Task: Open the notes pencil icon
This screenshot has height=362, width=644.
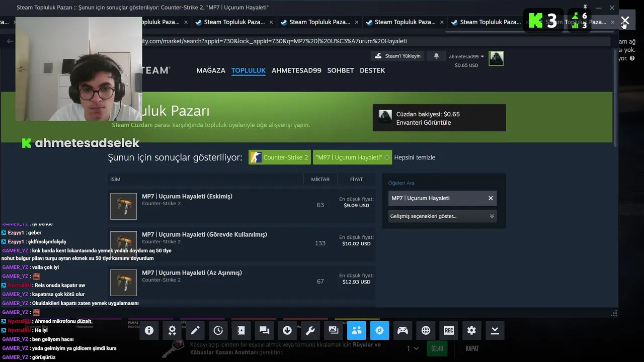Action: (x=195, y=330)
